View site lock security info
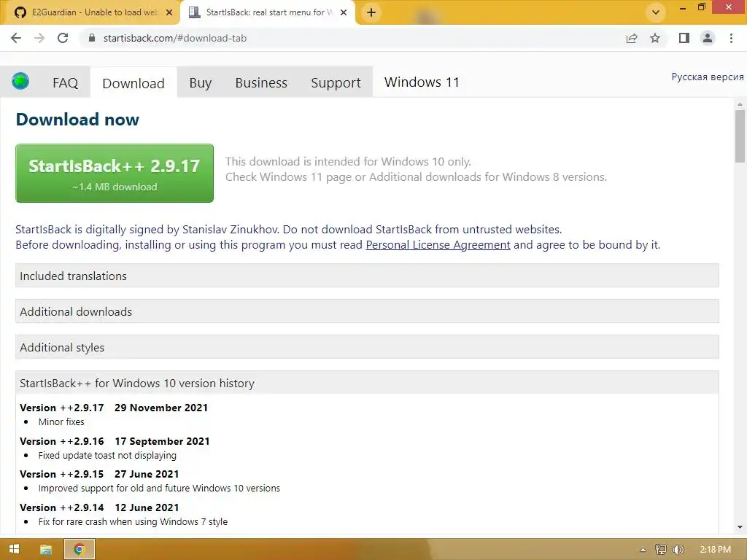 click(x=92, y=38)
